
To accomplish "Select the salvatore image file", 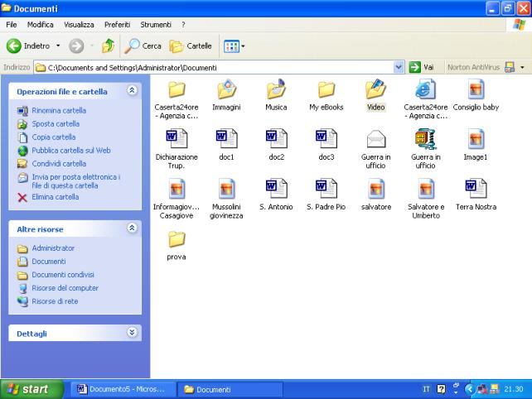I will coord(376,195).
